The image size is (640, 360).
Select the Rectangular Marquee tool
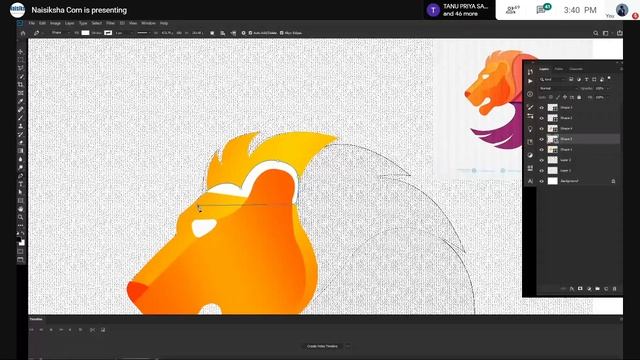coord(20,60)
